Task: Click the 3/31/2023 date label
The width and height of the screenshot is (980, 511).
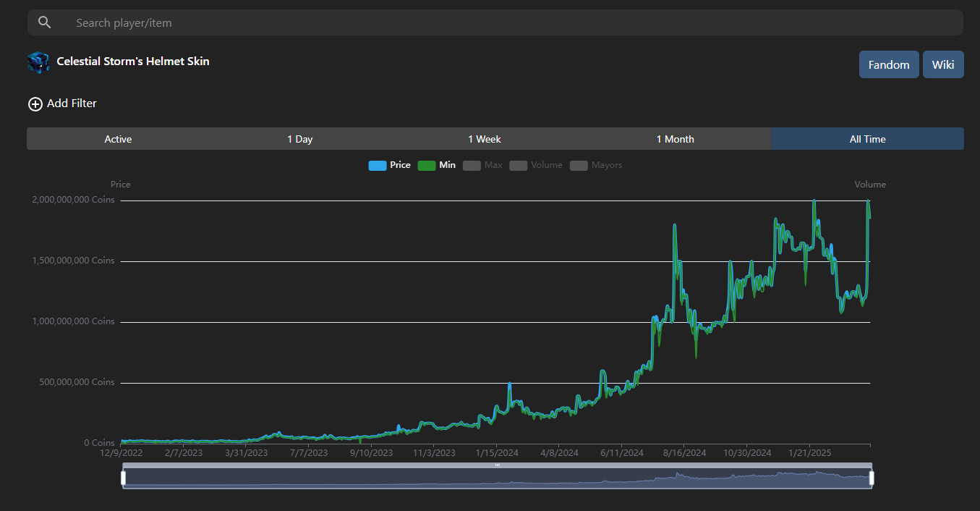Action: 246,453
